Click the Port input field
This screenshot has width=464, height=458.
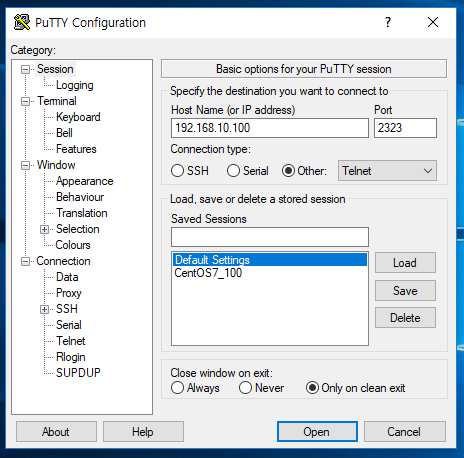(405, 128)
